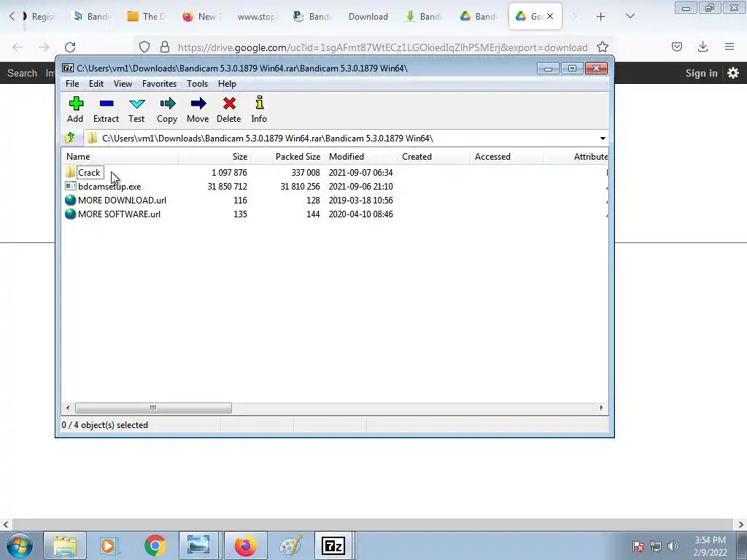The image size is (747, 560).
Task: Open the 7-Zip Help menu
Action: [228, 84]
